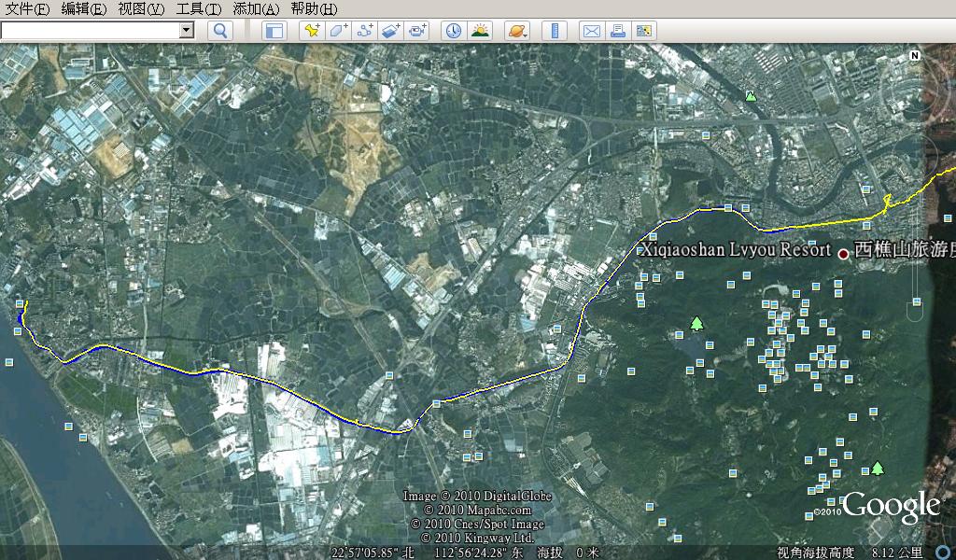The width and height of the screenshot is (956, 560).
Task: Show view in Google Maps
Action: 643,31
